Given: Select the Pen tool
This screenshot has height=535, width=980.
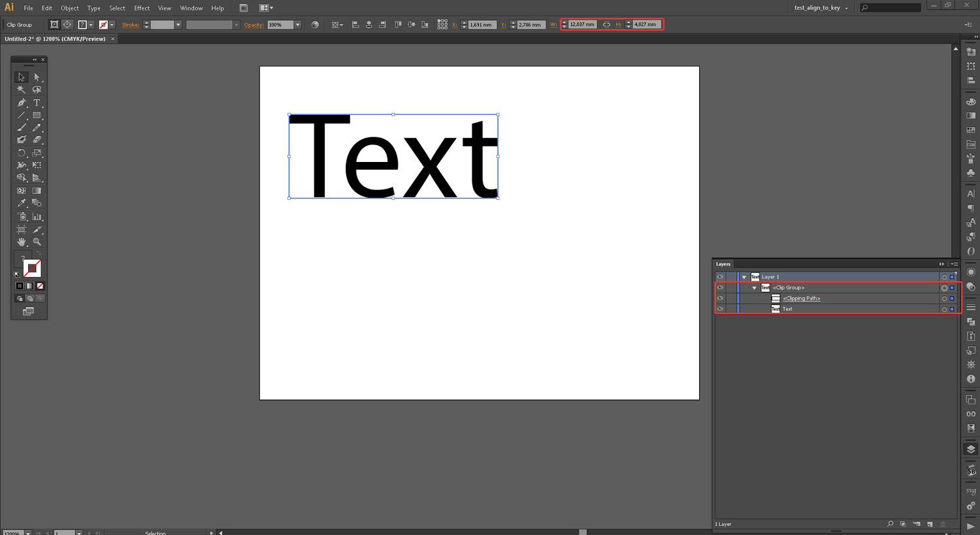Looking at the screenshot, I should click(22, 103).
